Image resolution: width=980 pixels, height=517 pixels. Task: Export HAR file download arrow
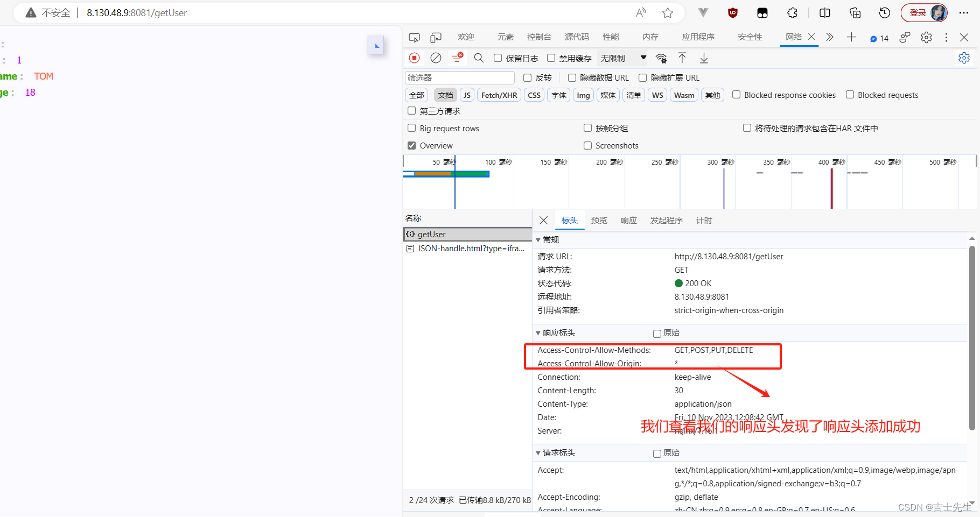[x=704, y=58]
